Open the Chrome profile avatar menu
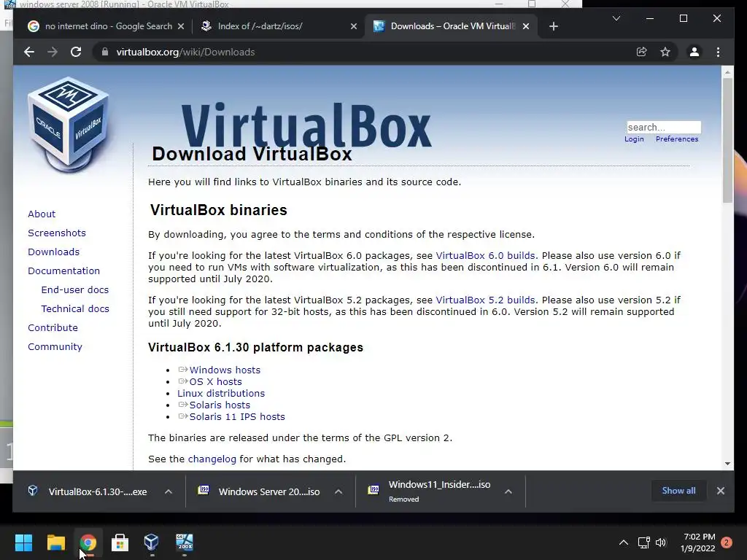The height and width of the screenshot is (560, 747). [x=694, y=52]
